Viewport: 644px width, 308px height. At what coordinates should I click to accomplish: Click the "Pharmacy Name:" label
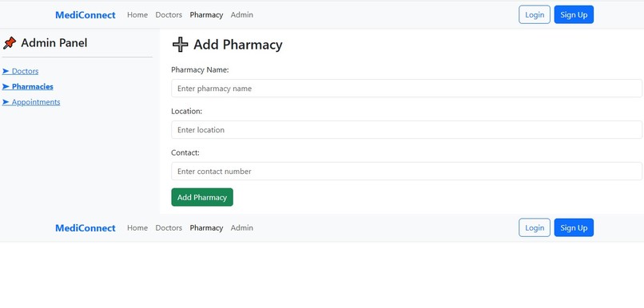point(200,69)
